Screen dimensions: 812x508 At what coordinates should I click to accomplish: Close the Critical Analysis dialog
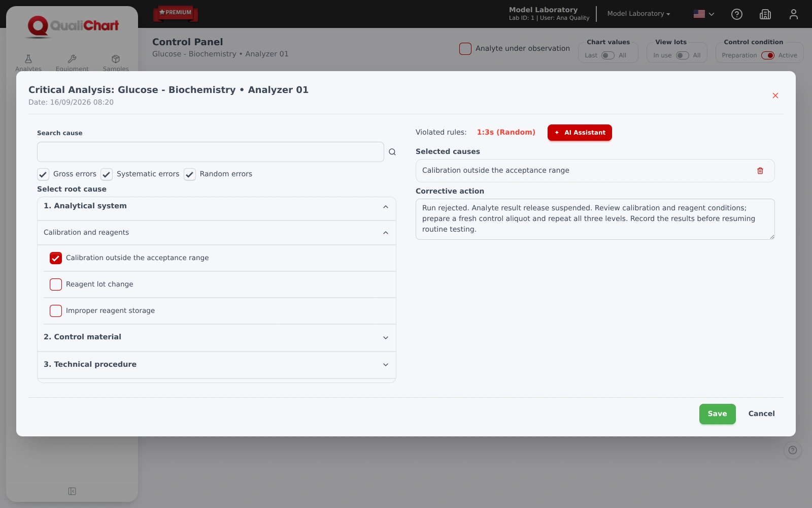click(x=775, y=96)
